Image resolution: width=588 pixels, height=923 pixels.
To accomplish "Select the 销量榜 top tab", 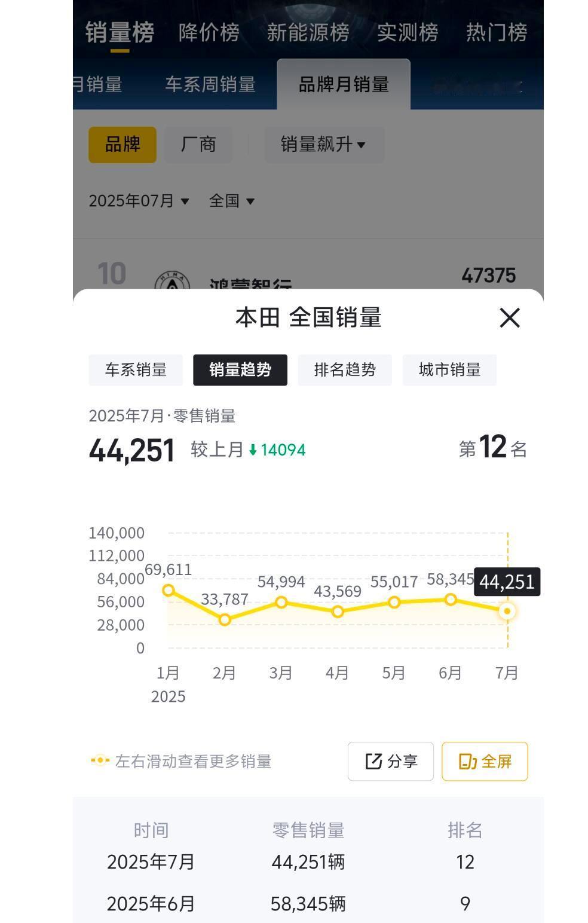I will pos(120,32).
